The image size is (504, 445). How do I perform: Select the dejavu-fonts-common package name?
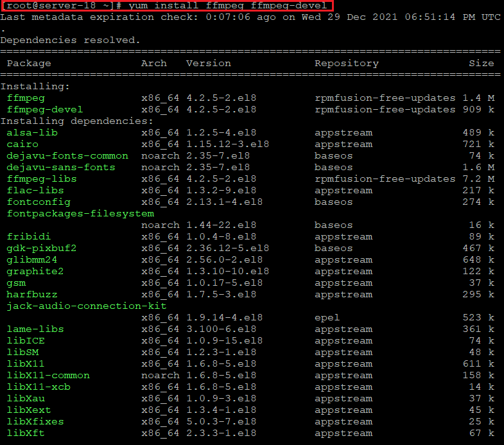click(x=67, y=156)
